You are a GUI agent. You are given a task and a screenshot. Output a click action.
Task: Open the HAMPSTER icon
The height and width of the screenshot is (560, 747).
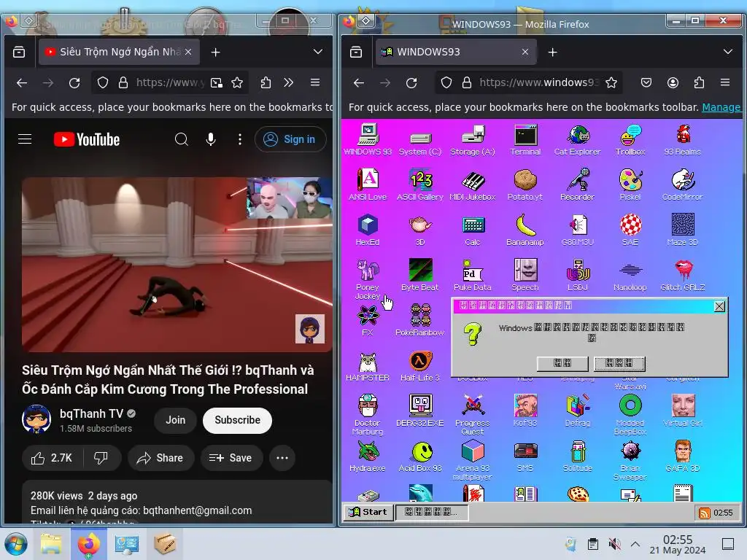pyautogui.click(x=368, y=366)
